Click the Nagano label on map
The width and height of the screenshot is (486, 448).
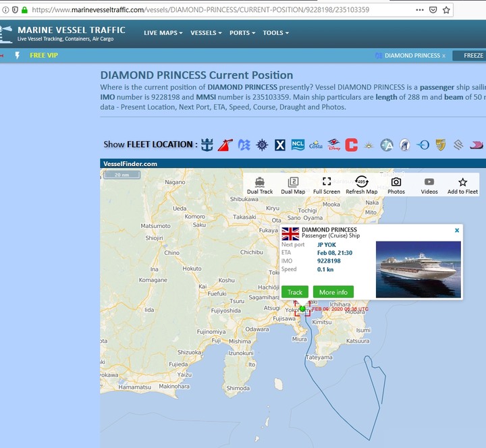175,182
